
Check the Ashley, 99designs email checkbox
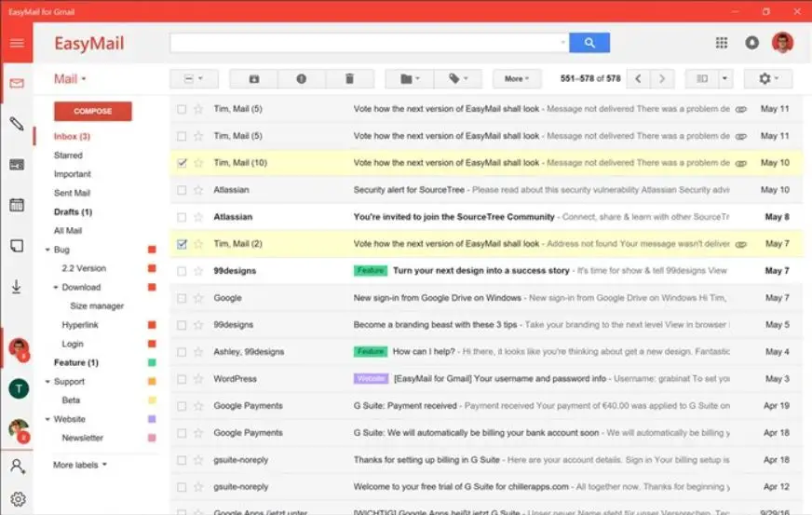click(182, 352)
